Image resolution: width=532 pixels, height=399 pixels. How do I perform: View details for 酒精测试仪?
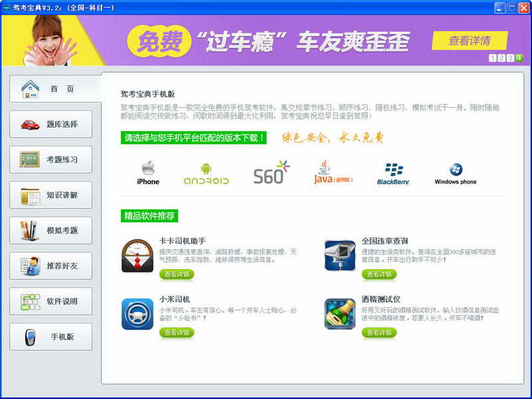[x=379, y=333]
